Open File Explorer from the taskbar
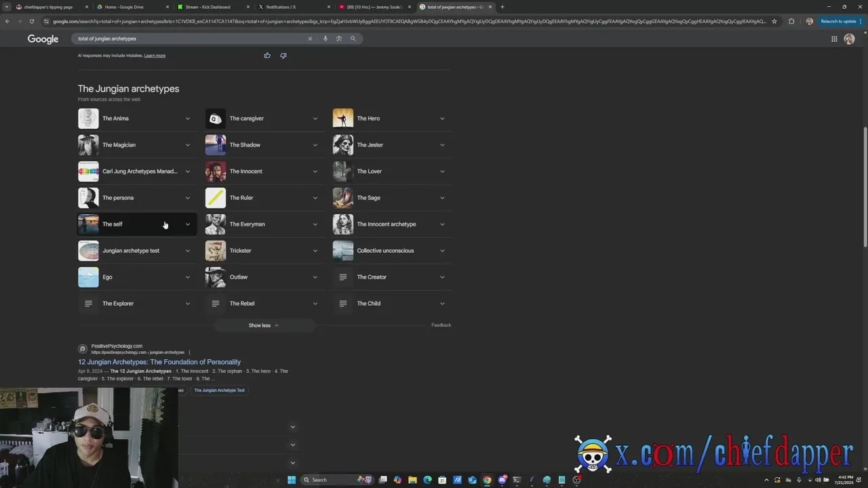 pos(412,480)
